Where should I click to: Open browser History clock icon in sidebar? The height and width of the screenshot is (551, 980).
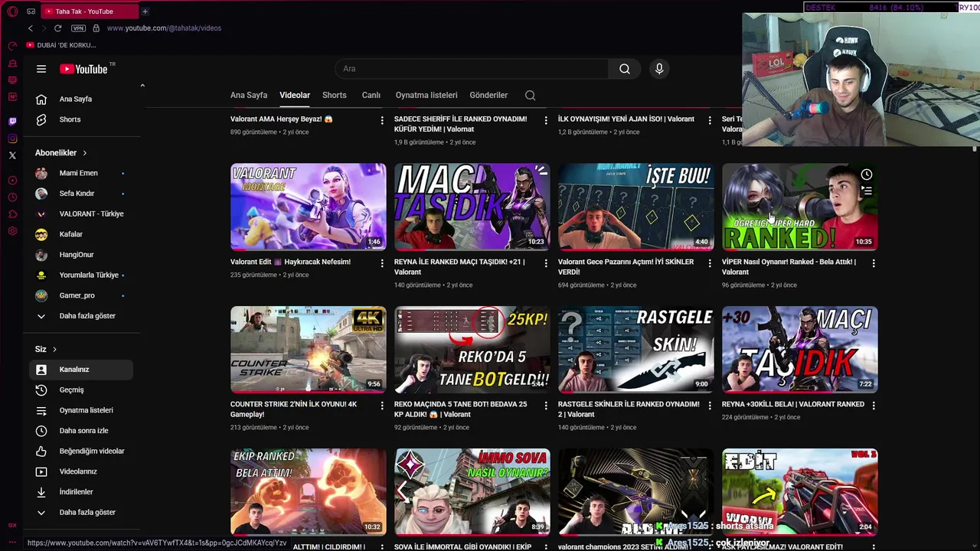click(12, 197)
